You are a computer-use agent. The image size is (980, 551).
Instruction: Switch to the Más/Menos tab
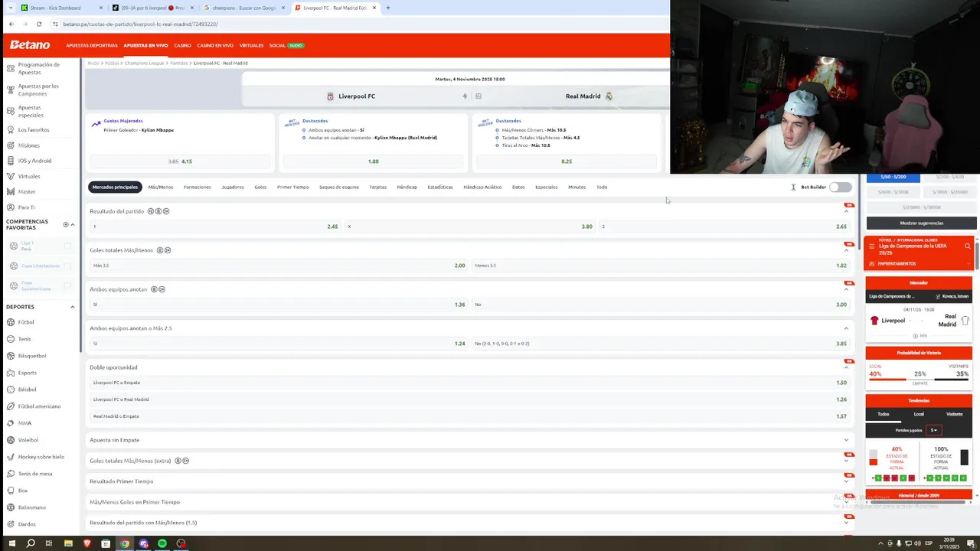click(x=161, y=187)
